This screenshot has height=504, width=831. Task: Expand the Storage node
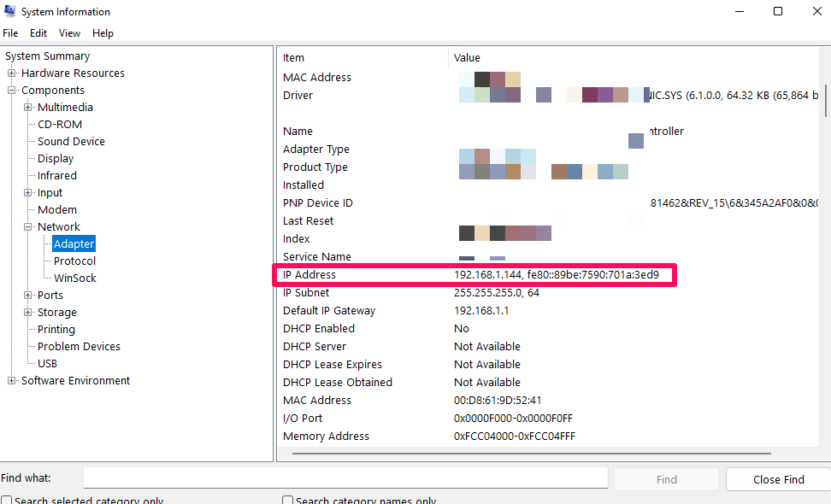point(27,313)
